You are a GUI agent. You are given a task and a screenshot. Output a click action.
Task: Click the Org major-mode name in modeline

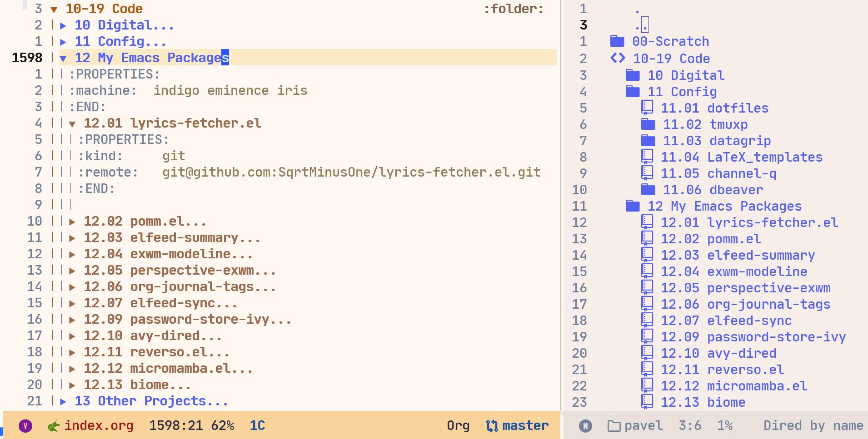[458, 425]
